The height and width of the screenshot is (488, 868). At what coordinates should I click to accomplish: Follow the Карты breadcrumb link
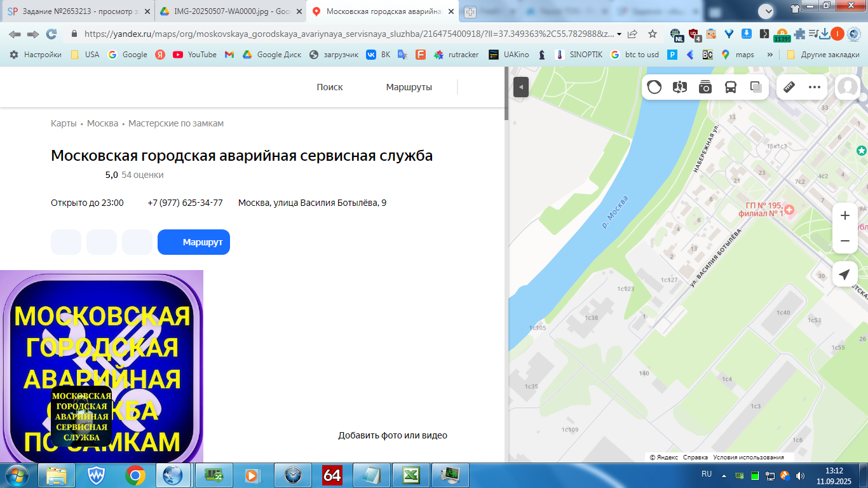(64, 123)
